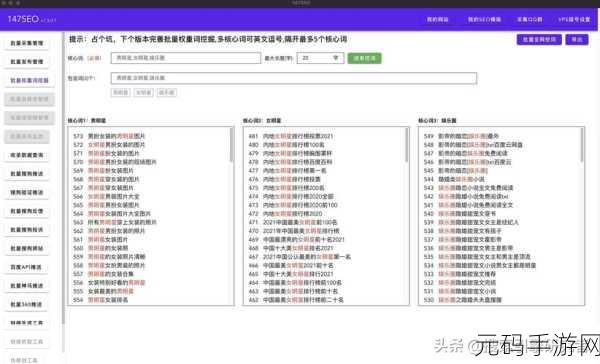Open the max length dropdown showing 20
Image resolution: width=600 pixels, height=364 pixels.
pyautogui.click(x=320, y=58)
